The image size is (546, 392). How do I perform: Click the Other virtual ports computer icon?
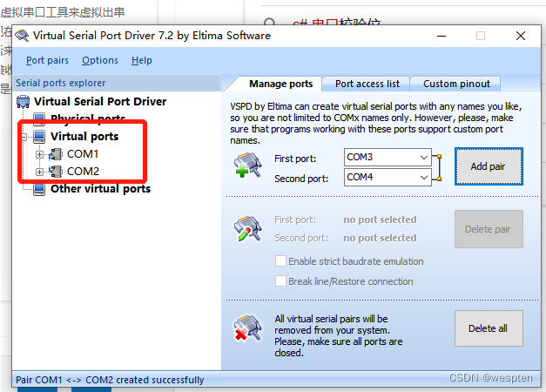click(39, 189)
